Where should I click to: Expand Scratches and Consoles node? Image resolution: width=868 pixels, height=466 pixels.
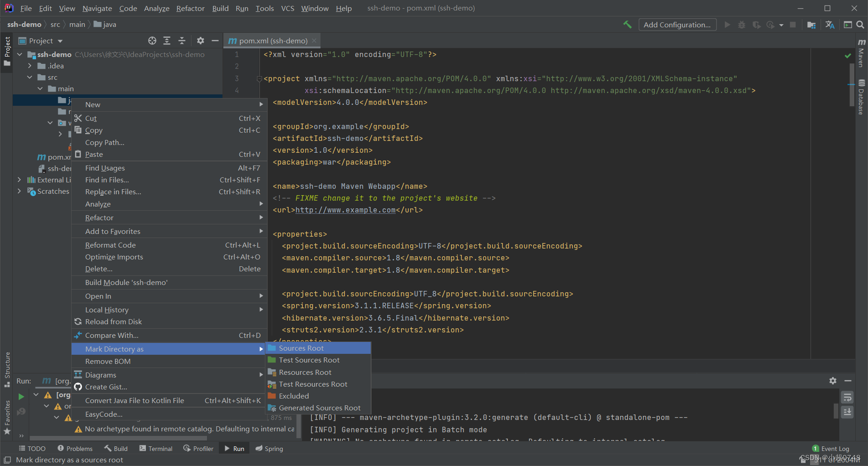point(19,191)
